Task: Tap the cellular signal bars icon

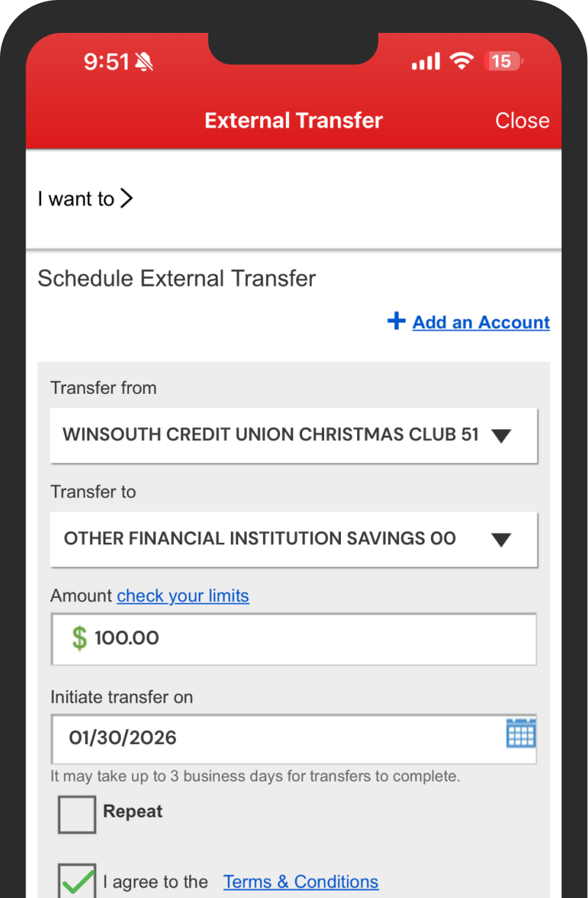Action: click(425, 62)
